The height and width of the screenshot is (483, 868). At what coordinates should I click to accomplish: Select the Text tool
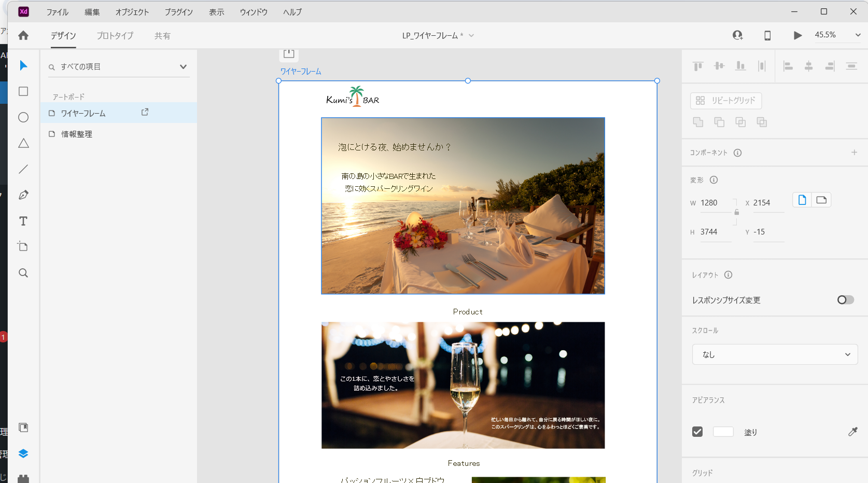(23, 221)
